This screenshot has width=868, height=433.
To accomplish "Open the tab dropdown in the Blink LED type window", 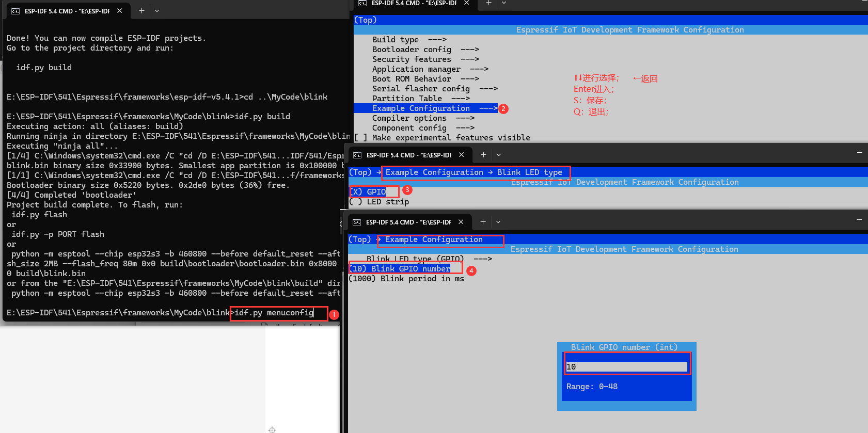I will coord(499,155).
